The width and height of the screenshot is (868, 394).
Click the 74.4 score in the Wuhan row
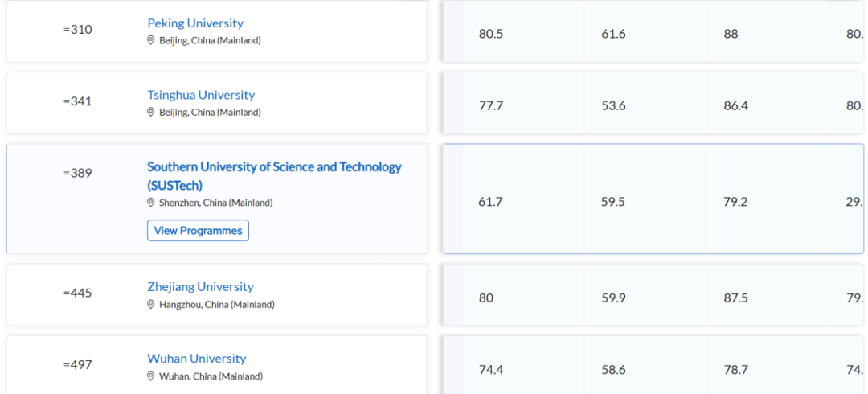491,370
